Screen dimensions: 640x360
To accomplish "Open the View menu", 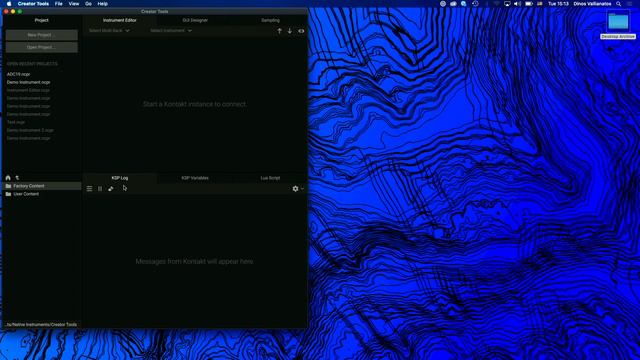I will [74, 4].
